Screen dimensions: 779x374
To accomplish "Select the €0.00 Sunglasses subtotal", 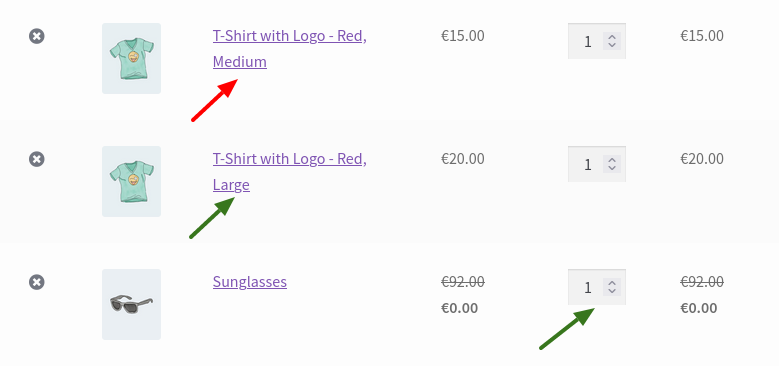I will [x=699, y=308].
